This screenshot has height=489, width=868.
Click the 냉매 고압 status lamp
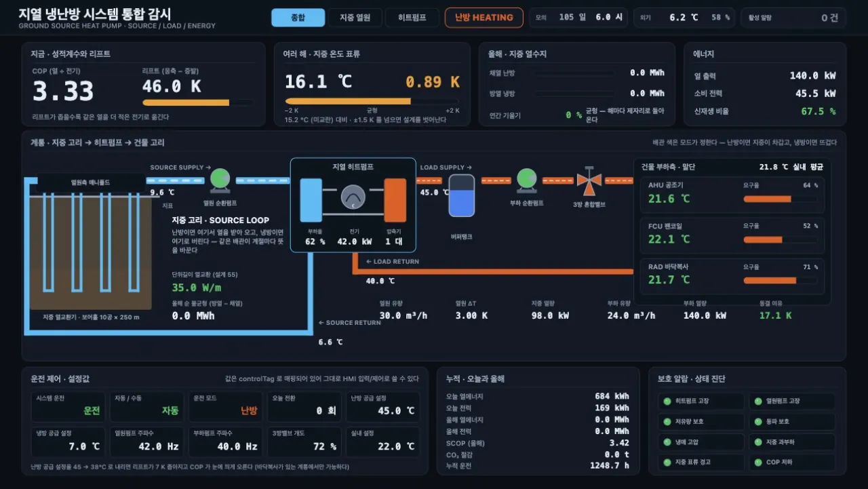pos(667,442)
